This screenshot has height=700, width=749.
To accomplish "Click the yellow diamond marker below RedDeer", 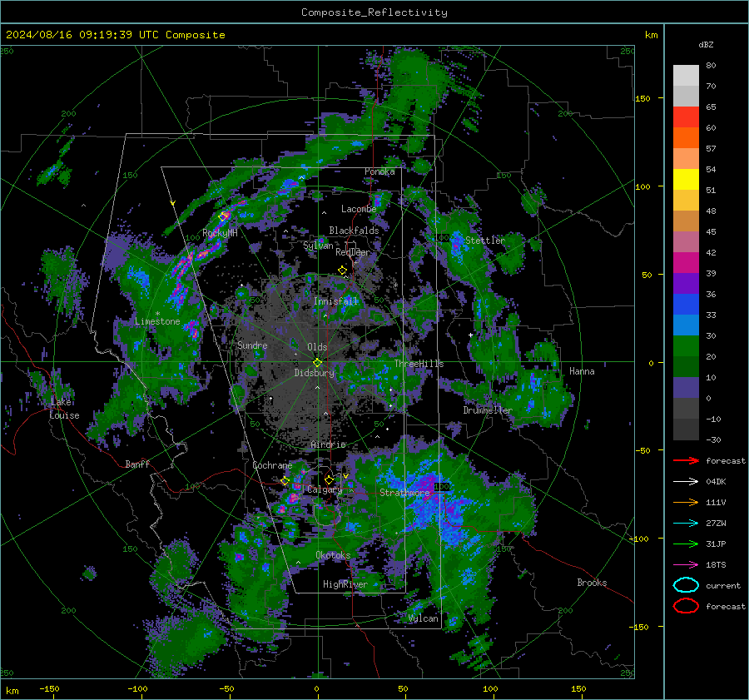I will point(342,271).
